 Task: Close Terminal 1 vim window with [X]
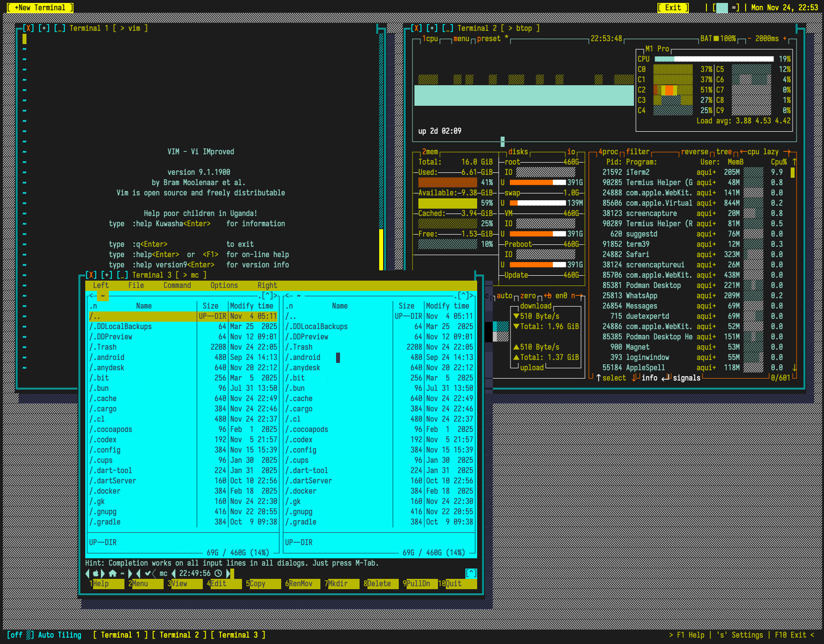tap(28, 28)
